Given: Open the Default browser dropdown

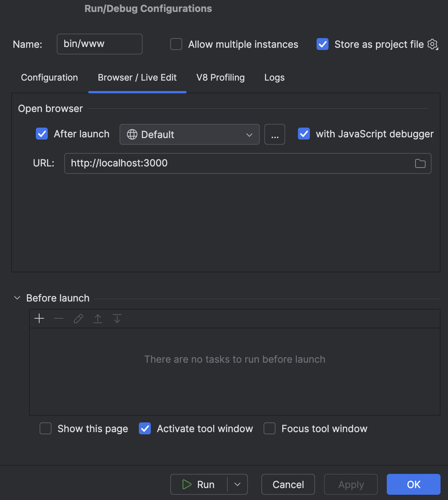Looking at the screenshot, I should coord(189,134).
